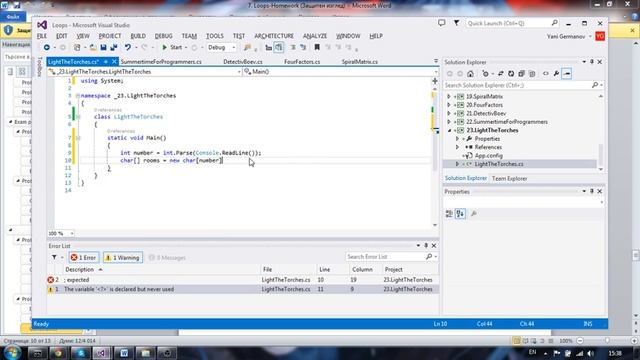640x360 pixels.
Task: Click the Save icon in toolbar
Action: point(103,47)
